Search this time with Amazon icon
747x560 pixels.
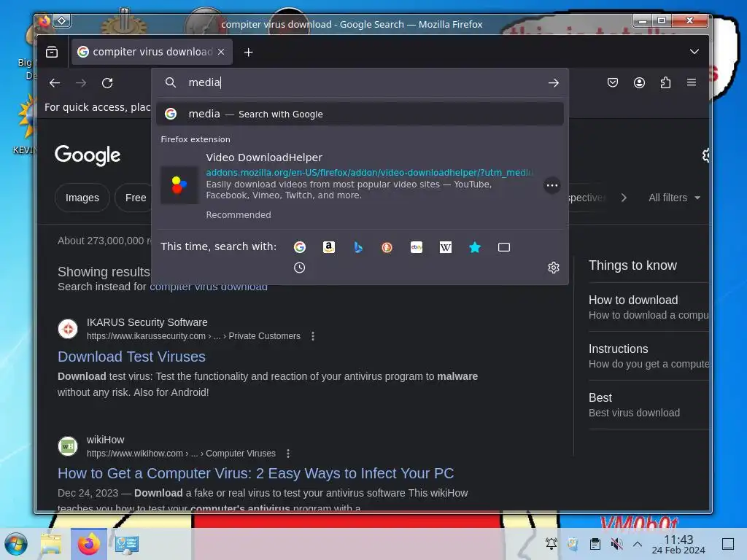click(x=329, y=247)
